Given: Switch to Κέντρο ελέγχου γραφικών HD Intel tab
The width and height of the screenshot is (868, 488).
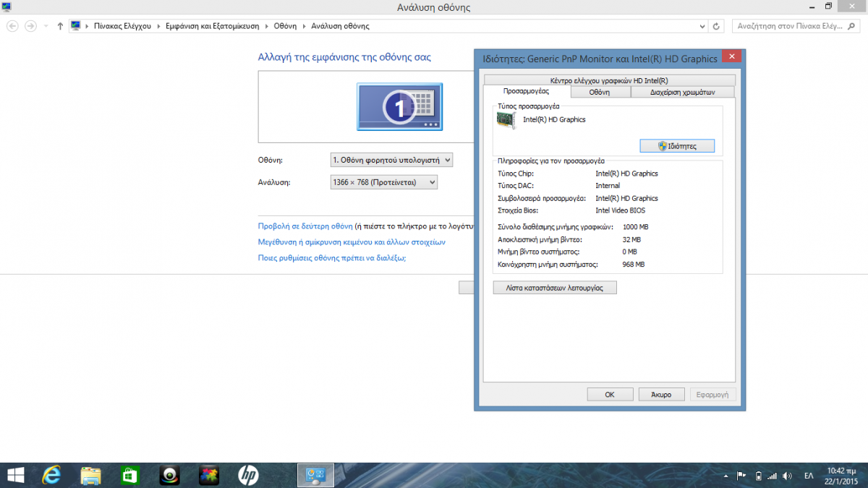Looking at the screenshot, I should pyautogui.click(x=609, y=80).
